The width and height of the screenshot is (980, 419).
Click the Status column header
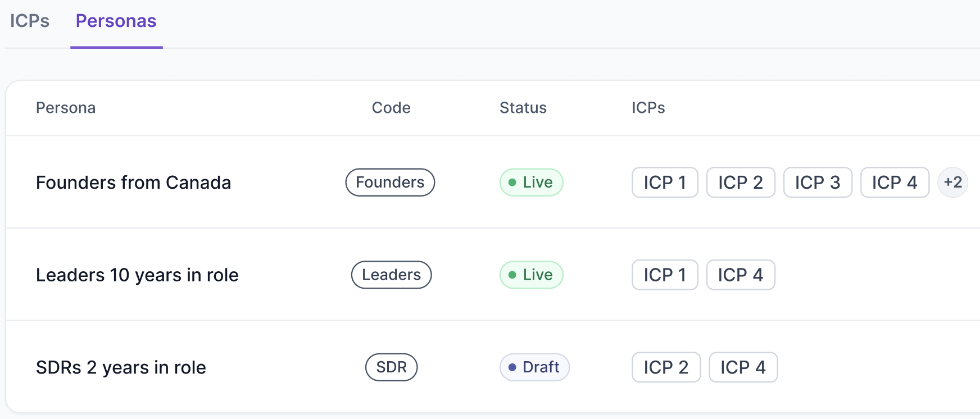523,108
